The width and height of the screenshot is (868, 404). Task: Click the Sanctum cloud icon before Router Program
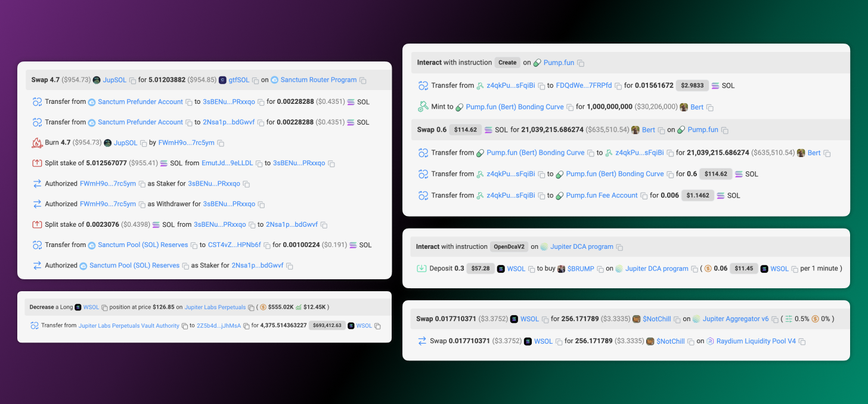274,80
